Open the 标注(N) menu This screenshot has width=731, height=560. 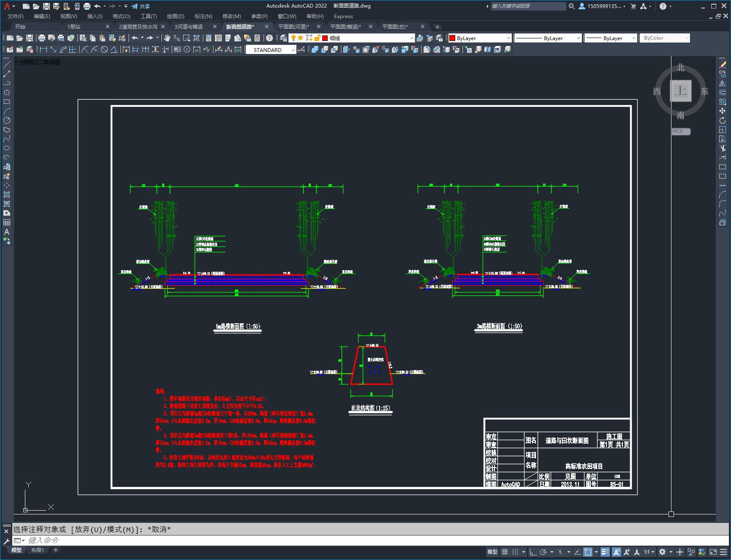203,16
